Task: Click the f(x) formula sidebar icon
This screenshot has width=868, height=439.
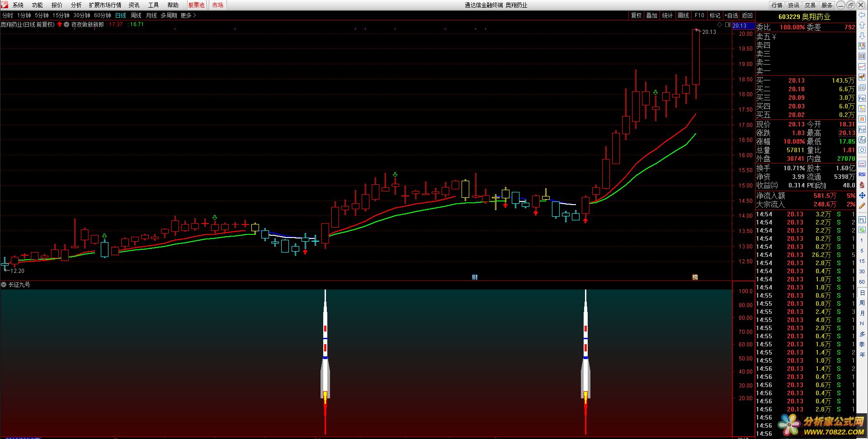Action: 862,140
